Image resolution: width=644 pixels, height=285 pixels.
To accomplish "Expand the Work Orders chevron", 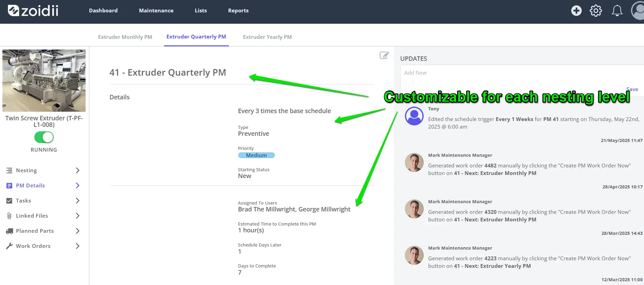I will tap(77, 246).
